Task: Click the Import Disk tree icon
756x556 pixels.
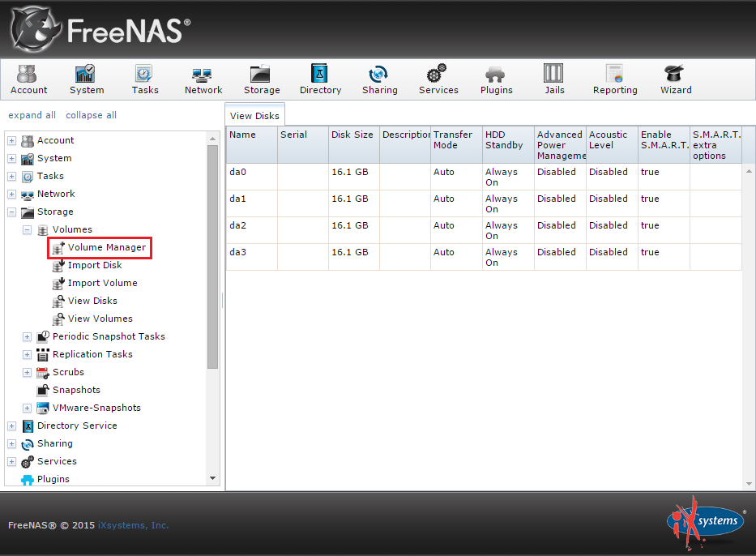Action: pos(58,265)
